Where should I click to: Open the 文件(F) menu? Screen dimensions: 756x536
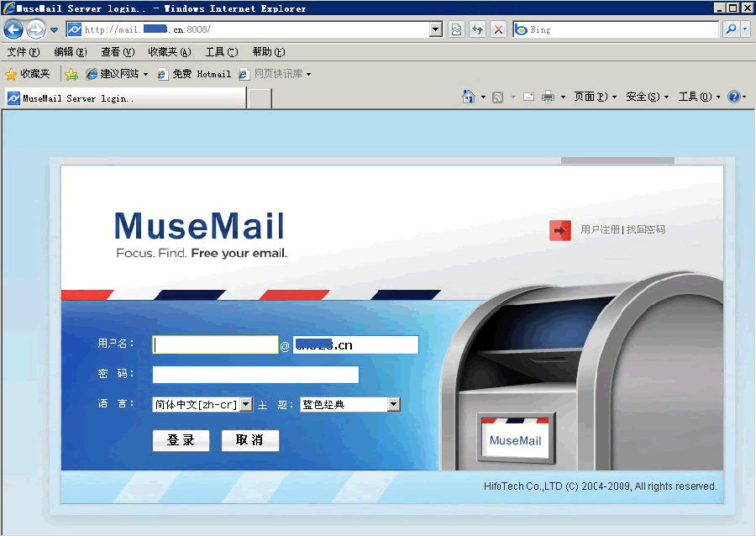coord(24,51)
